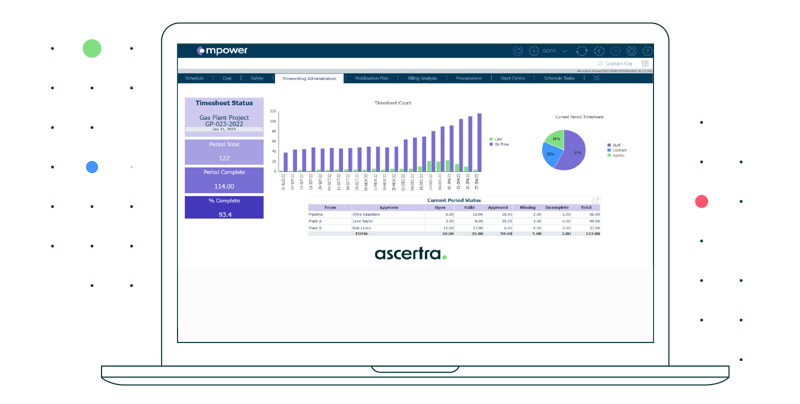
Task: Open the grid apps icon near user name
Action: pyautogui.click(x=645, y=64)
